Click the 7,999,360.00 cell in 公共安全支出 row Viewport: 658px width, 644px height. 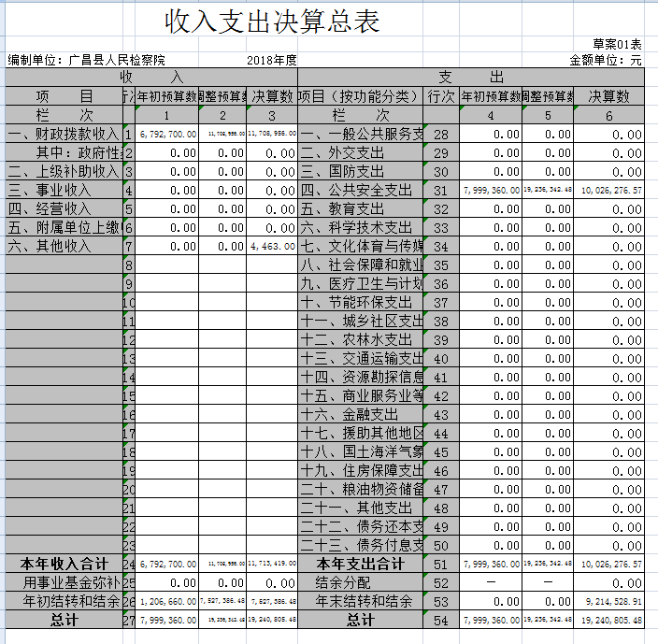(491, 191)
